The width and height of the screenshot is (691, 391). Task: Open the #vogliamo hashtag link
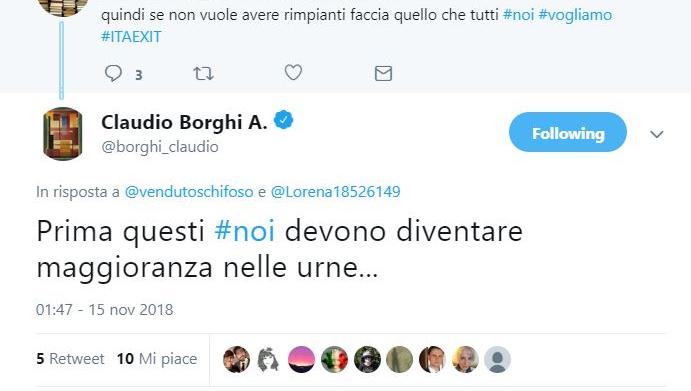coord(575,15)
